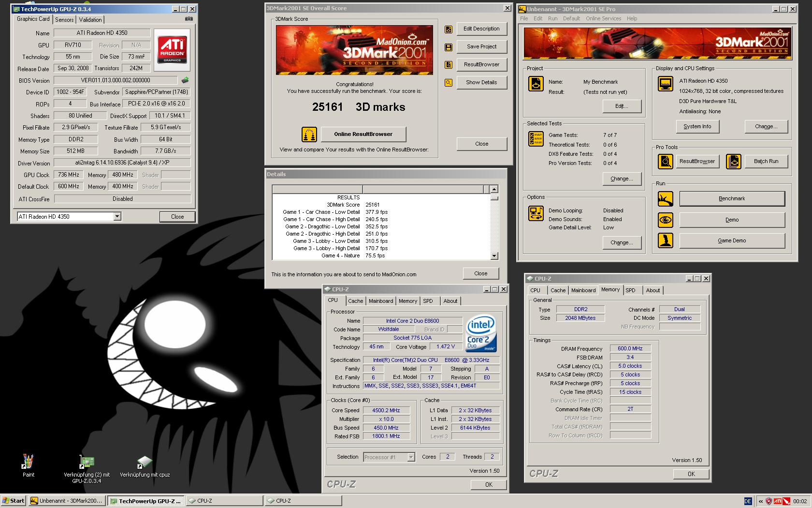Viewport: 812px width, 508px height.
Task: Open the Cache tab in left CPU-Z
Action: [x=355, y=301]
